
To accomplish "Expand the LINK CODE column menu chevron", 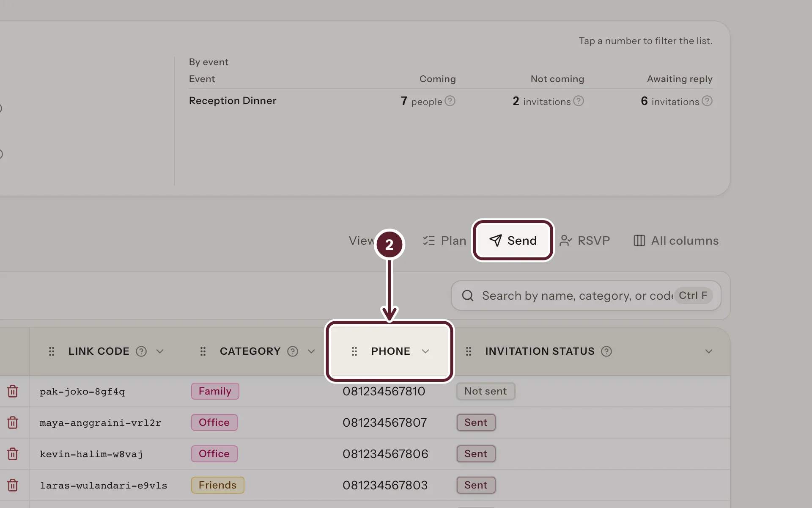I will pyautogui.click(x=160, y=351).
